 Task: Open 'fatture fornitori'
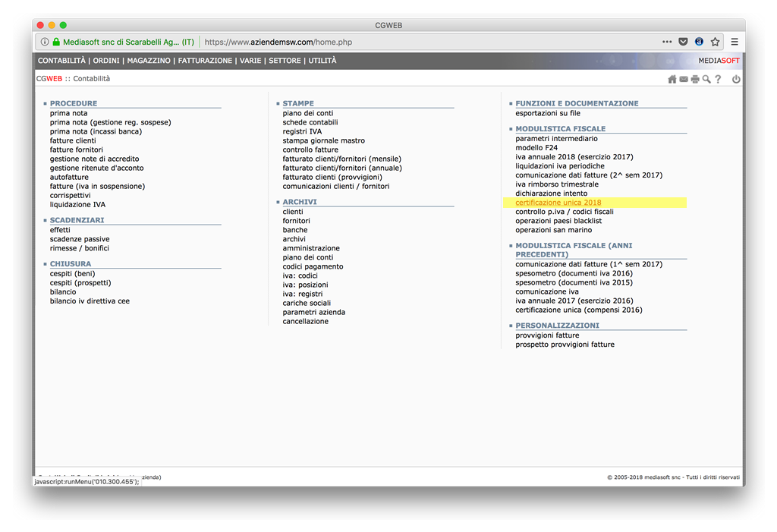77,150
